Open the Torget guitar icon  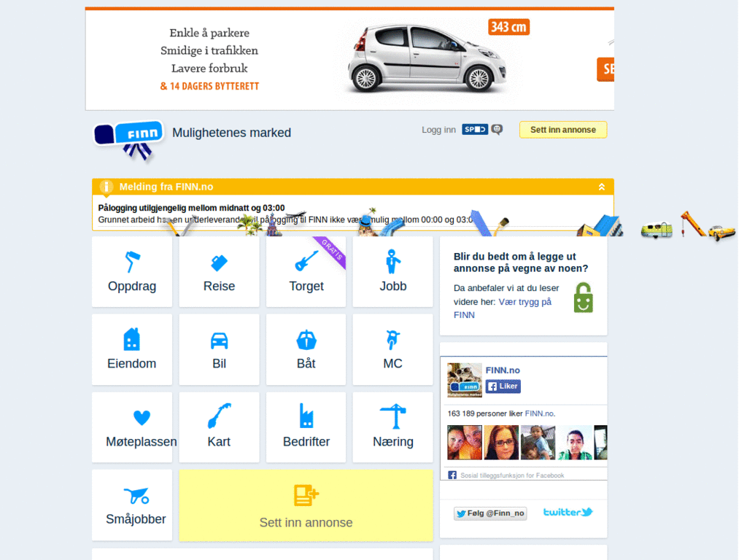(x=306, y=261)
